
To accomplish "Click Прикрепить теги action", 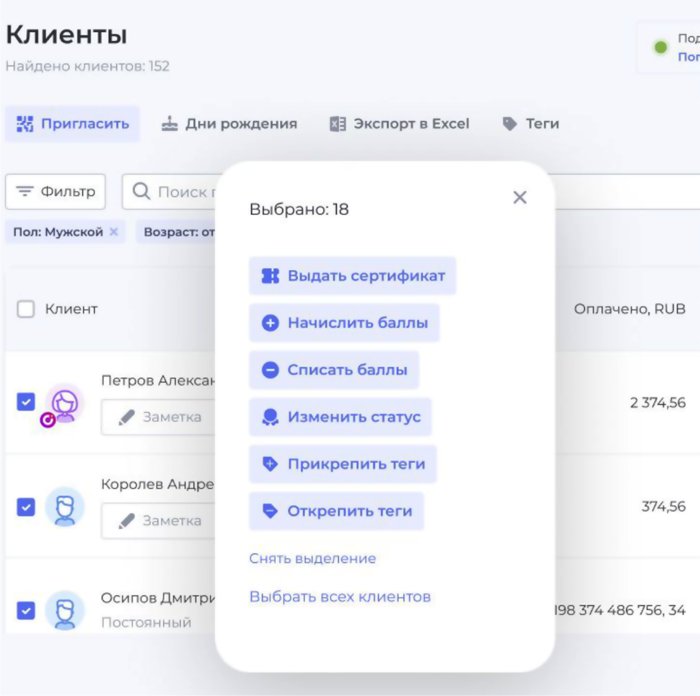I will pyautogui.click(x=343, y=464).
